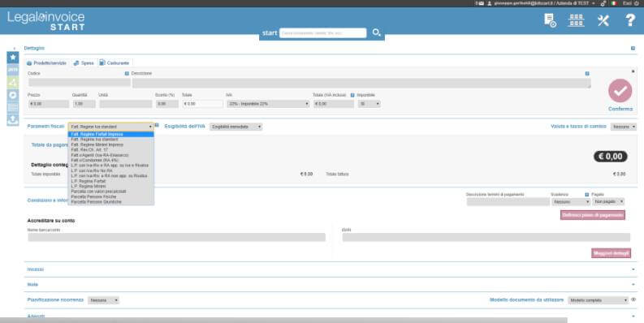
Task: Click into the Sconto (%) field
Action: 166,104
